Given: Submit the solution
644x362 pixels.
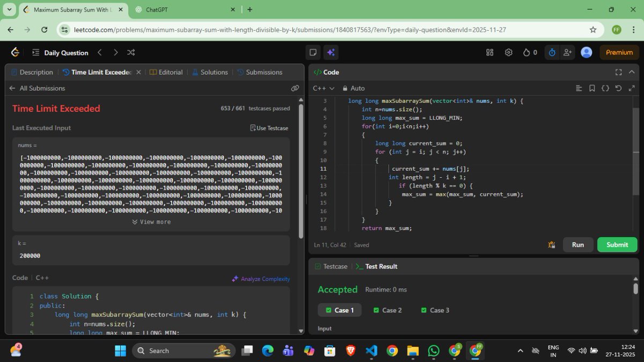Looking at the screenshot, I should click(x=617, y=244).
